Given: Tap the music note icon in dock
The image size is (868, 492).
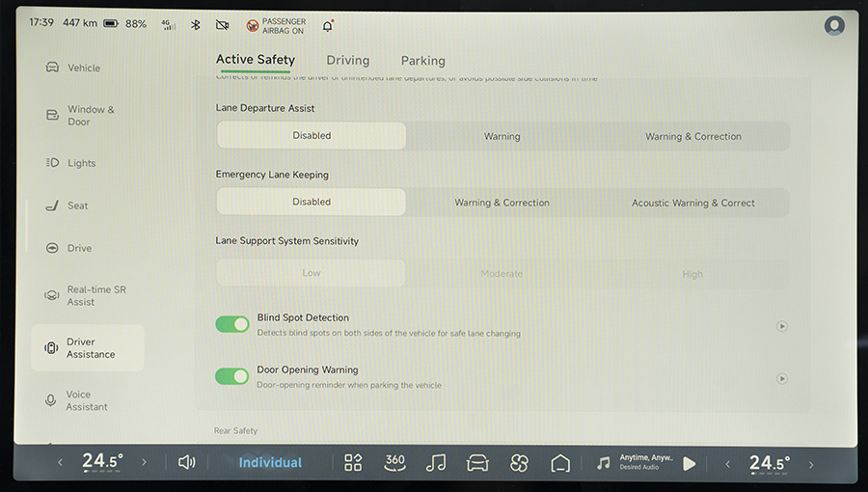Looking at the screenshot, I should coord(436,463).
